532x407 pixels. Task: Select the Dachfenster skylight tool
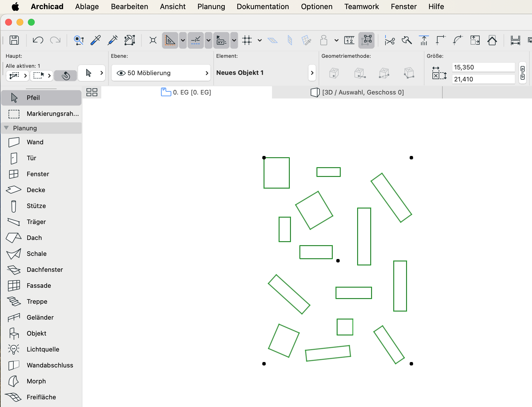click(x=42, y=270)
